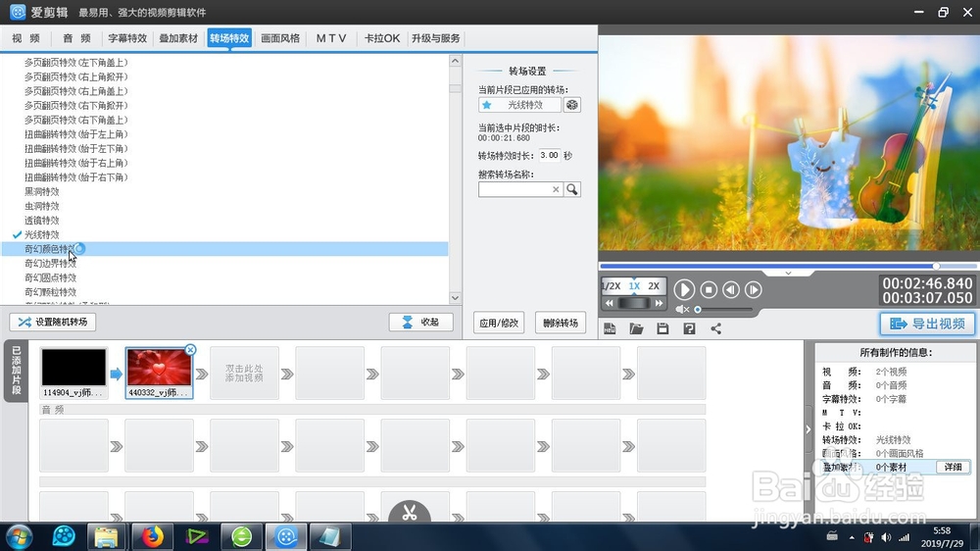
Task: Click the 应用/修改 button
Action: [x=499, y=323]
